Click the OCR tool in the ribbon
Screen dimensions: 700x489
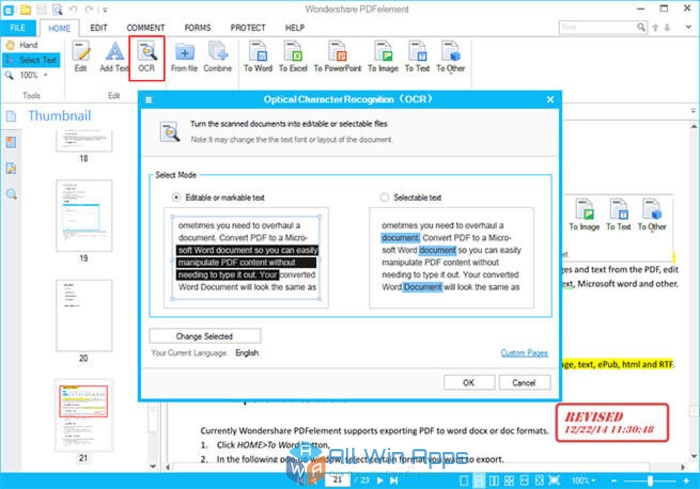(x=147, y=57)
